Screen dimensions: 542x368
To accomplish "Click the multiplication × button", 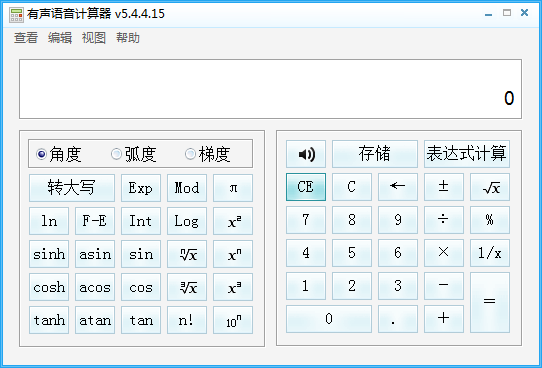I will (x=443, y=253).
